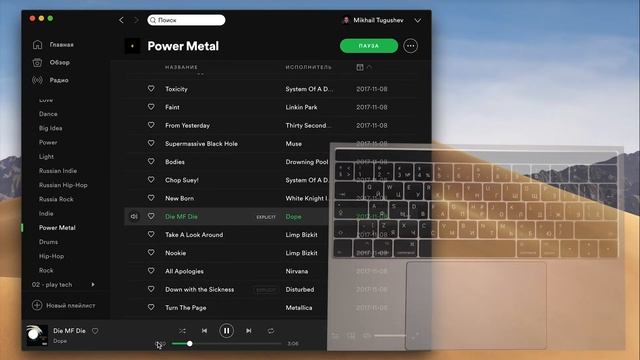Screen dimensions: 640x360
Task: Go forward with the right arrow
Action: tap(136, 20)
